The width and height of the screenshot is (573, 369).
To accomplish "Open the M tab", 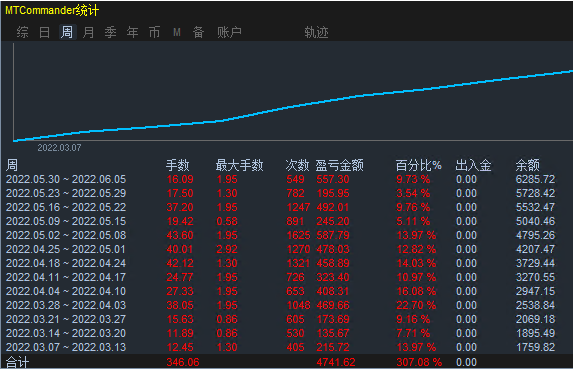I will click(x=177, y=33).
